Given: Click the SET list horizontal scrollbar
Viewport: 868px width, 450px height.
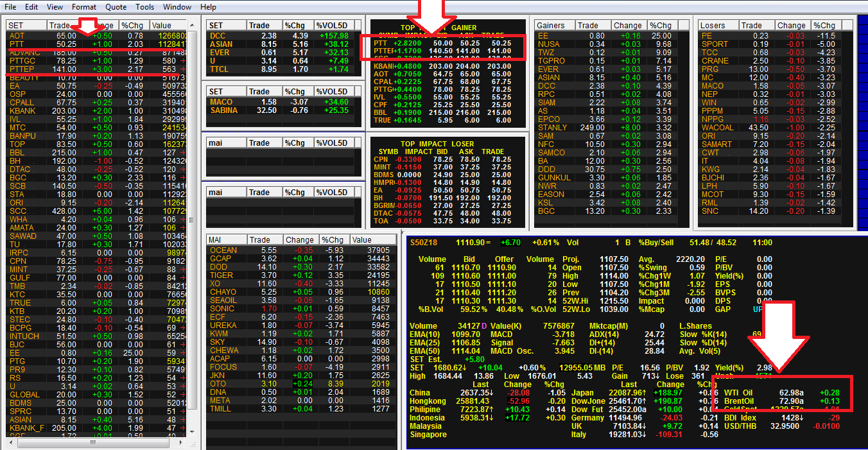Looking at the screenshot, I should click(96, 442).
